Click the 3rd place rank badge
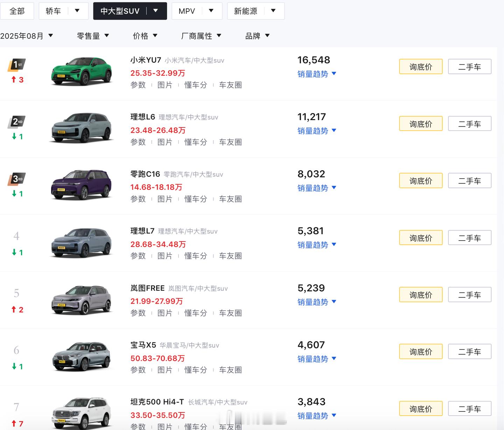 click(16, 179)
